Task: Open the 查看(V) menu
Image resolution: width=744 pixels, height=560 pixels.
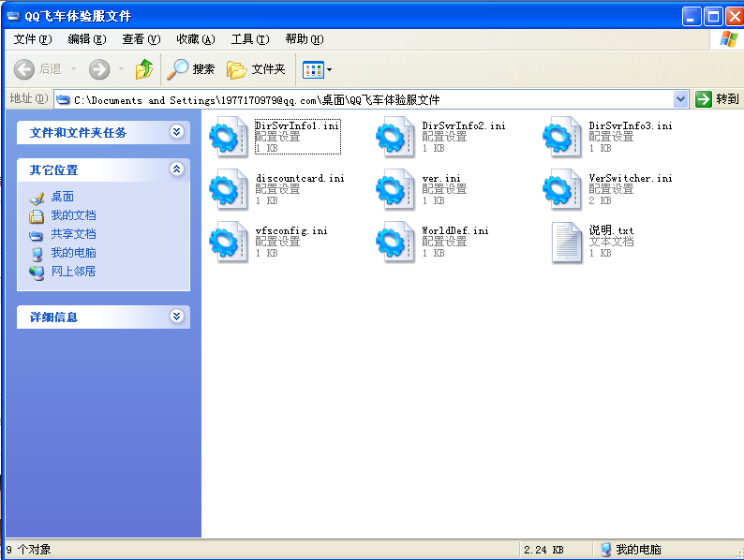Action: [141, 39]
